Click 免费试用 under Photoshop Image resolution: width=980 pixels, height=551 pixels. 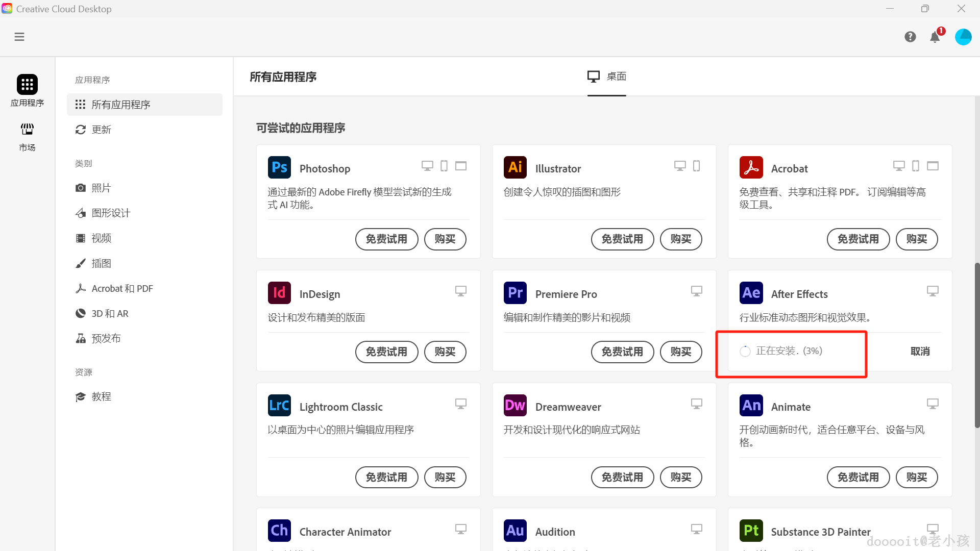pos(386,239)
